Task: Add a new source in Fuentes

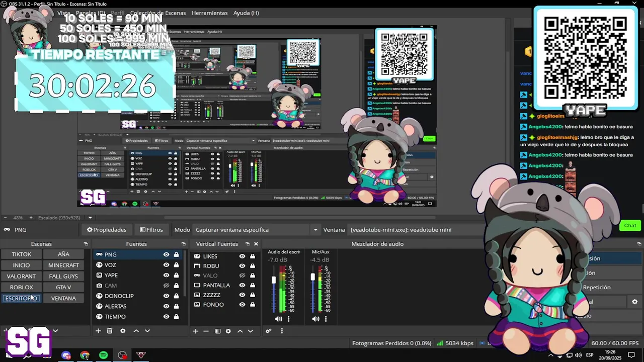Action: pos(98,331)
